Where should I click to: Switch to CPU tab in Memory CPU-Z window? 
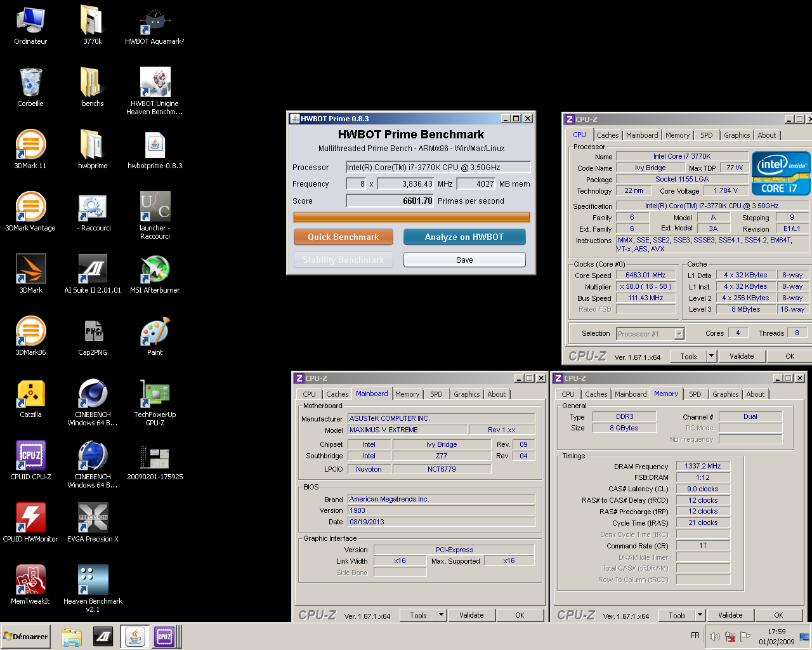click(x=568, y=394)
